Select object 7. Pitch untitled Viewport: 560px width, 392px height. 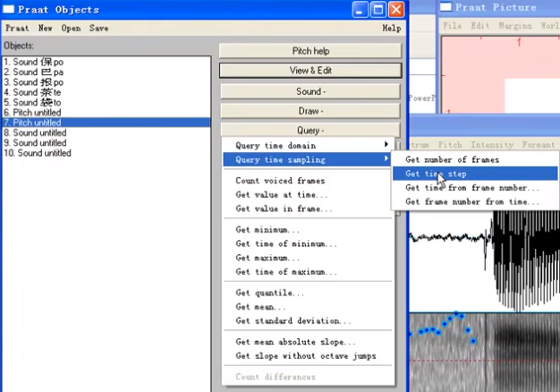click(x=106, y=123)
